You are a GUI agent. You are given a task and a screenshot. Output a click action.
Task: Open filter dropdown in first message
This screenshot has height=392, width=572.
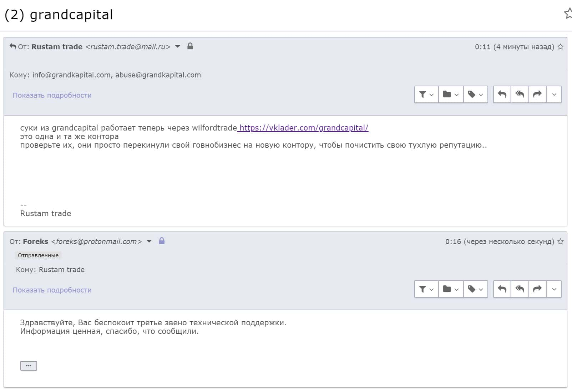point(426,95)
